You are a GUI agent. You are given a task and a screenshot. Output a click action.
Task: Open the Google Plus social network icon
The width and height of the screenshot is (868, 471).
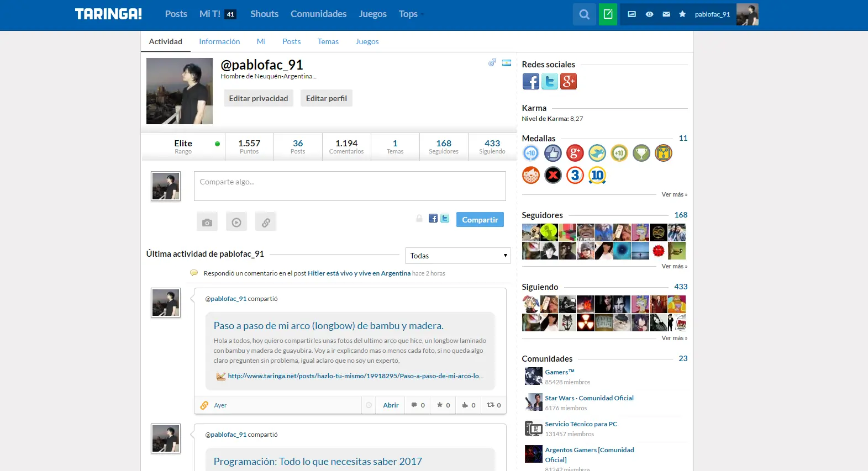(x=569, y=82)
